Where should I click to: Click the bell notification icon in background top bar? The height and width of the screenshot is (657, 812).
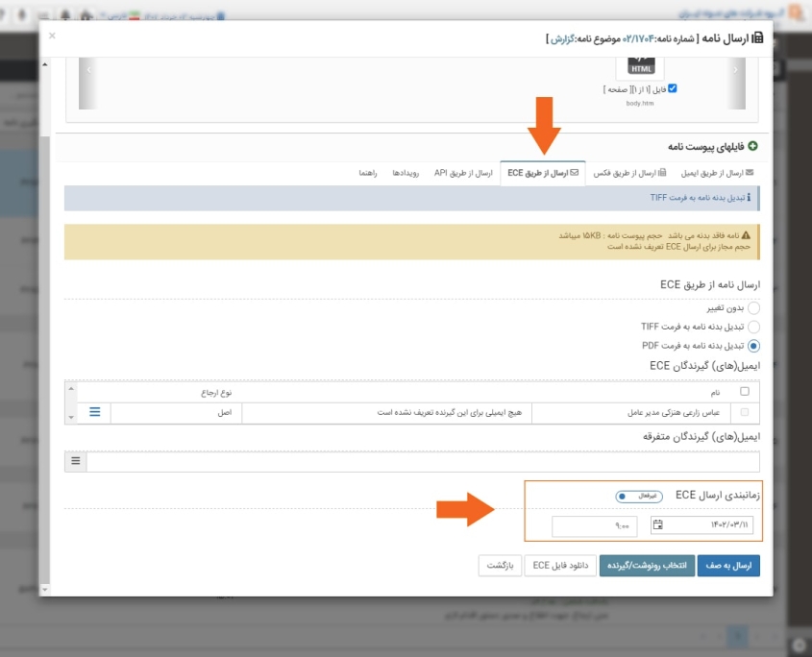65,15
